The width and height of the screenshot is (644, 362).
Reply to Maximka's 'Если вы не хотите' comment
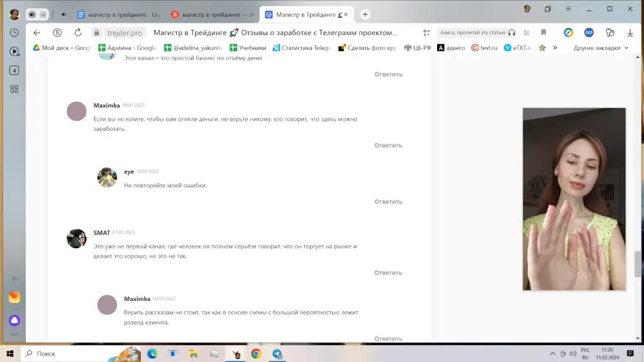(x=388, y=145)
